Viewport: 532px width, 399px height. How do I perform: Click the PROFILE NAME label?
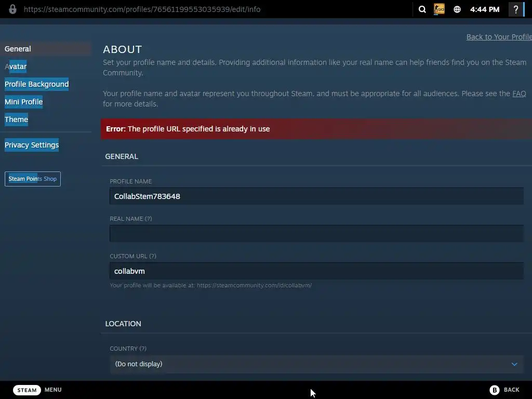[x=130, y=181]
